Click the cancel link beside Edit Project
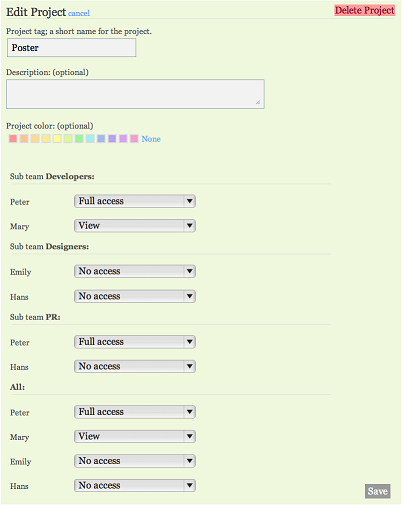 [79, 13]
